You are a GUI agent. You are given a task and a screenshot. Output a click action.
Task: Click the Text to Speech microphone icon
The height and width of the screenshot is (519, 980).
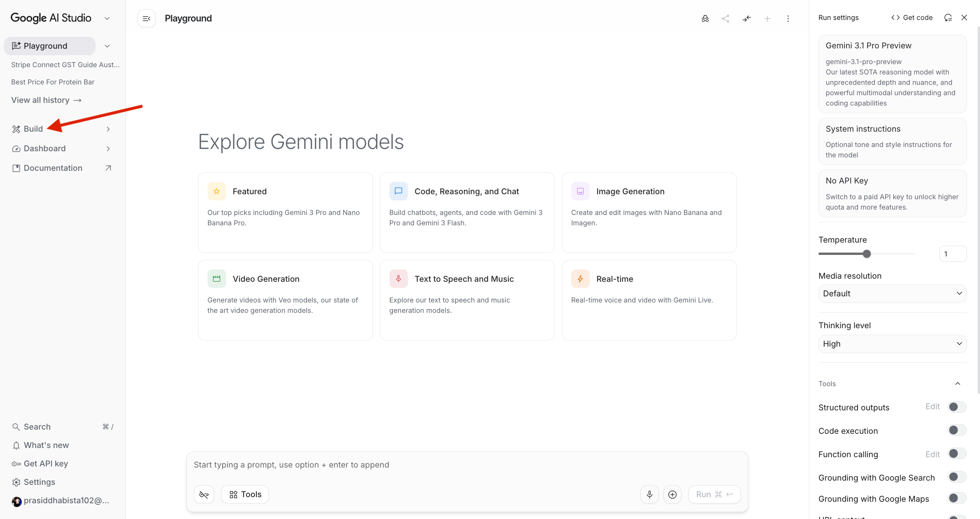point(399,279)
